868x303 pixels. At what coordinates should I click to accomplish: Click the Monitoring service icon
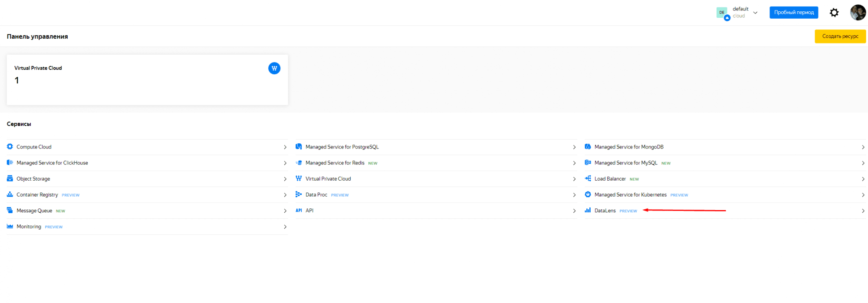(10, 226)
